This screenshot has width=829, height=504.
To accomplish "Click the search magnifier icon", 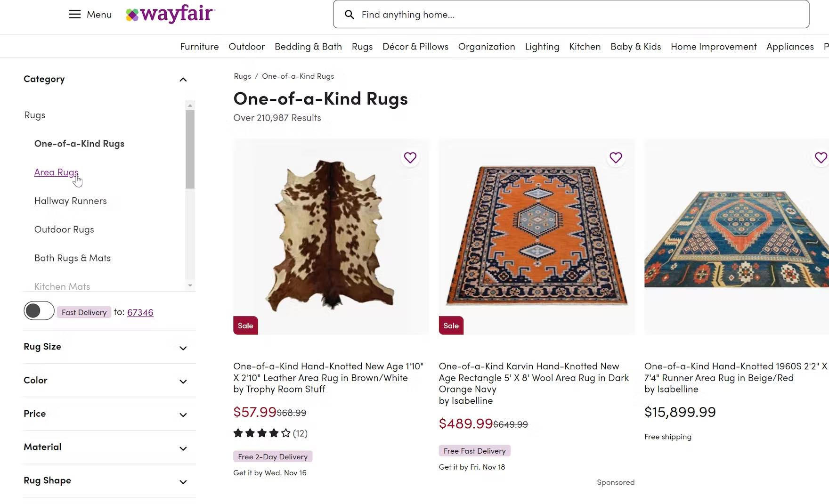I will tap(349, 15).
